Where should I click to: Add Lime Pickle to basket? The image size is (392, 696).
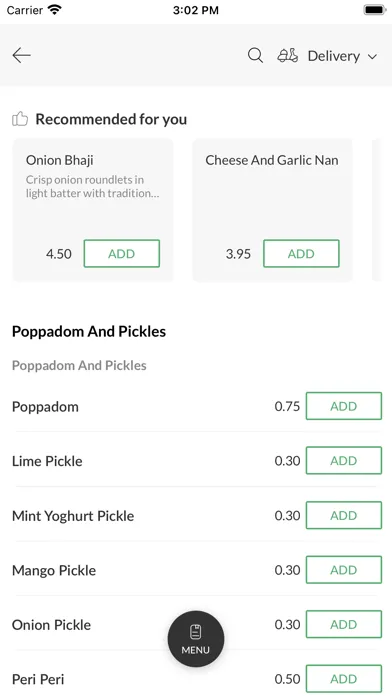(344, 460)
